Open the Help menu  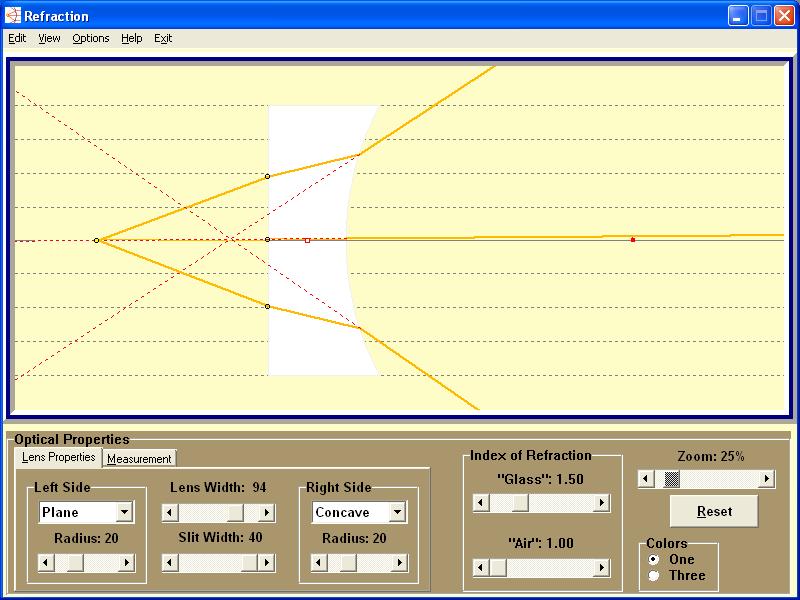(132, 38)
